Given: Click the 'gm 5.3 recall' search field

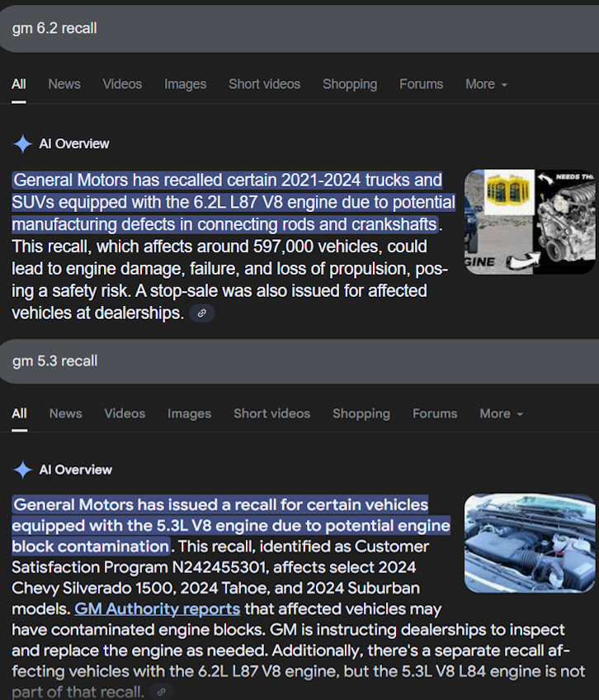Looking at the screenshot, I should coord(299,361).
